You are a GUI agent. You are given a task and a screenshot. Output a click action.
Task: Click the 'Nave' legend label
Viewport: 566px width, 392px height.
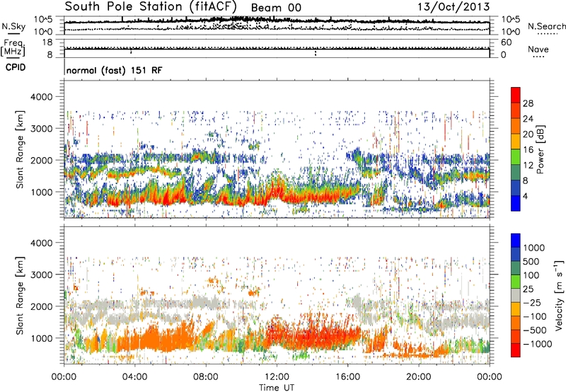[538, 49]
